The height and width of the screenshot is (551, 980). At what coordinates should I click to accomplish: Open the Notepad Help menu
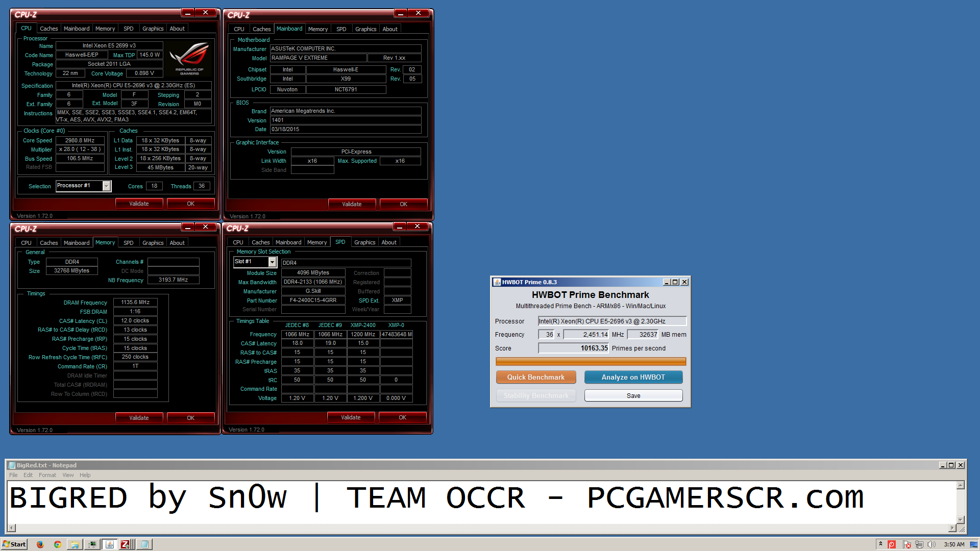pos(85,475)
